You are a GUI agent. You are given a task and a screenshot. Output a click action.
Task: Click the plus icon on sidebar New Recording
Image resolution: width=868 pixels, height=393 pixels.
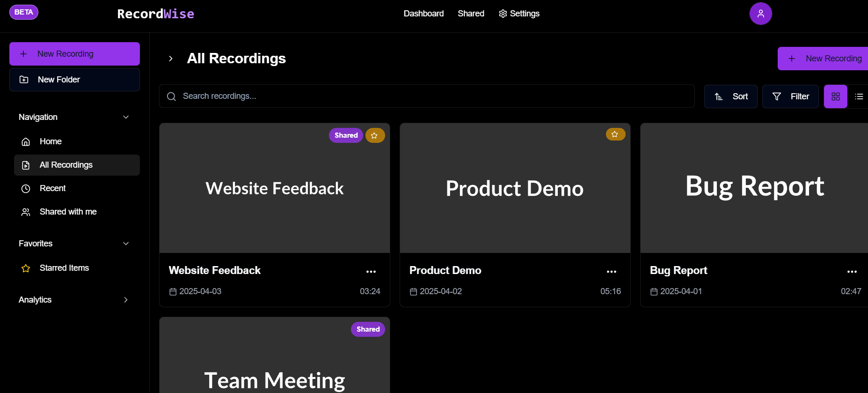pos(23,54)
